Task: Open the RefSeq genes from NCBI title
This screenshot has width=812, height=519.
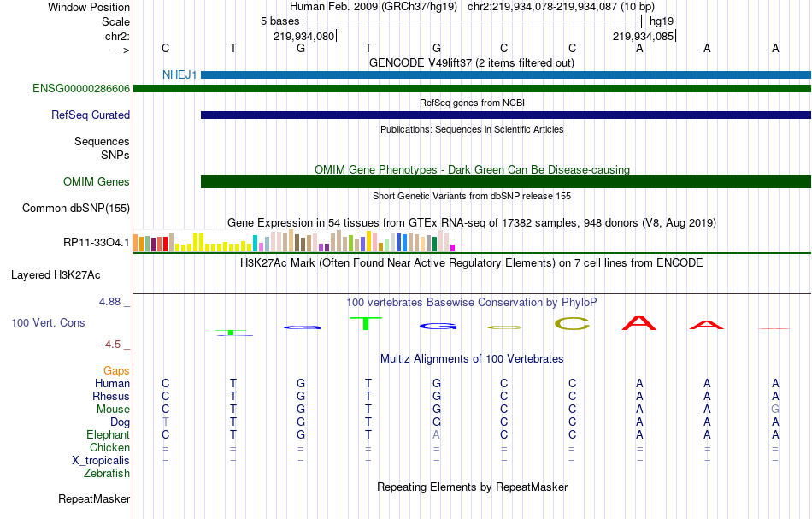Action: coord(473,103)
